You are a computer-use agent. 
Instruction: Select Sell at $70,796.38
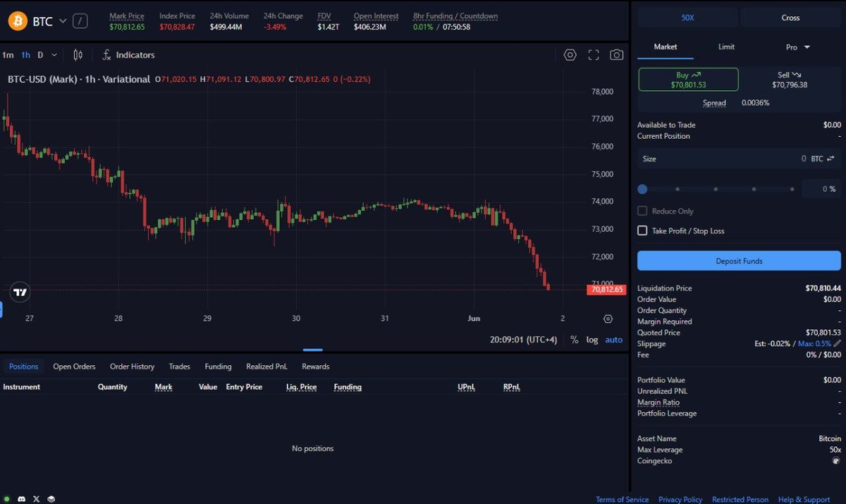[x=790, y=80]
